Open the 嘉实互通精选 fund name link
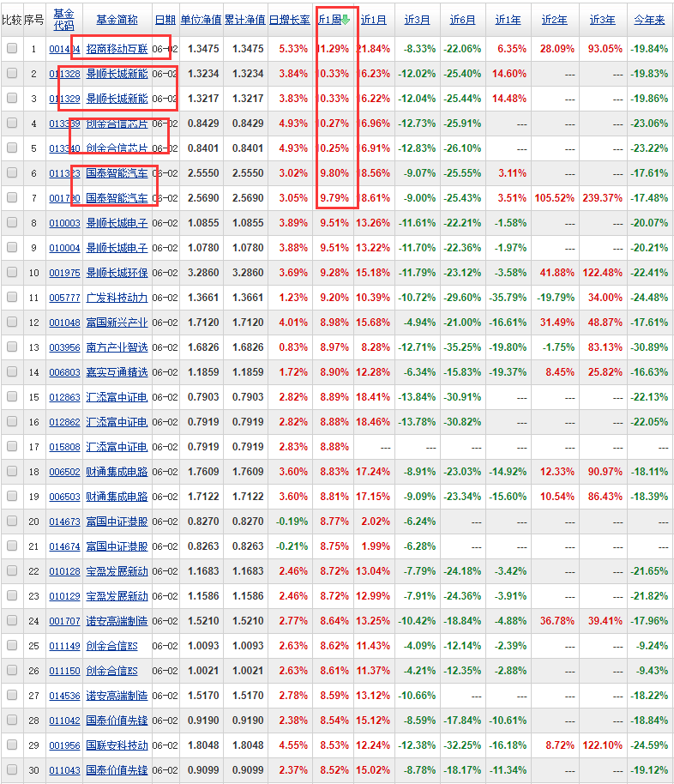This screenshot has width=674, height=784. coord(117,372)
